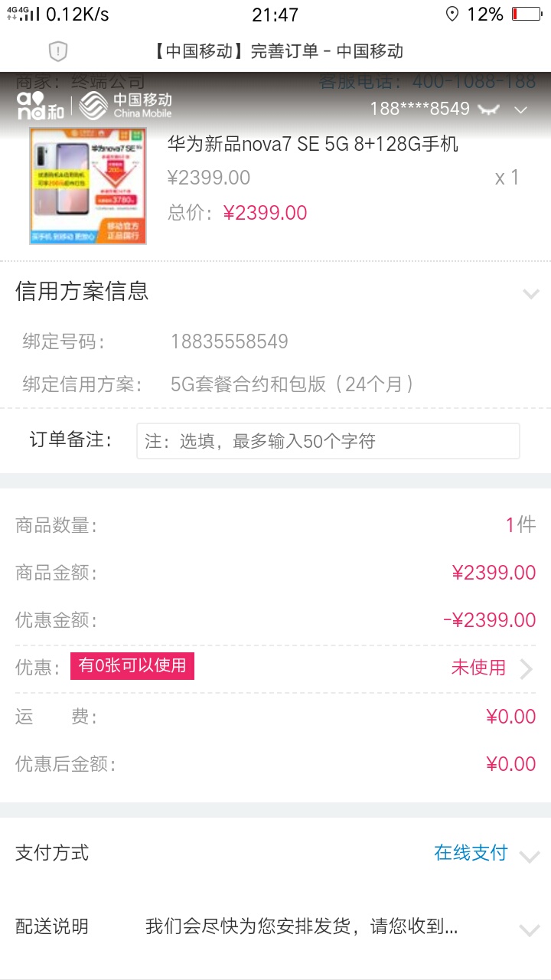Expand the 配送说明 chevron
This screenshot has width=551, height=980.
pyautogui.click(x=530, y=931)
